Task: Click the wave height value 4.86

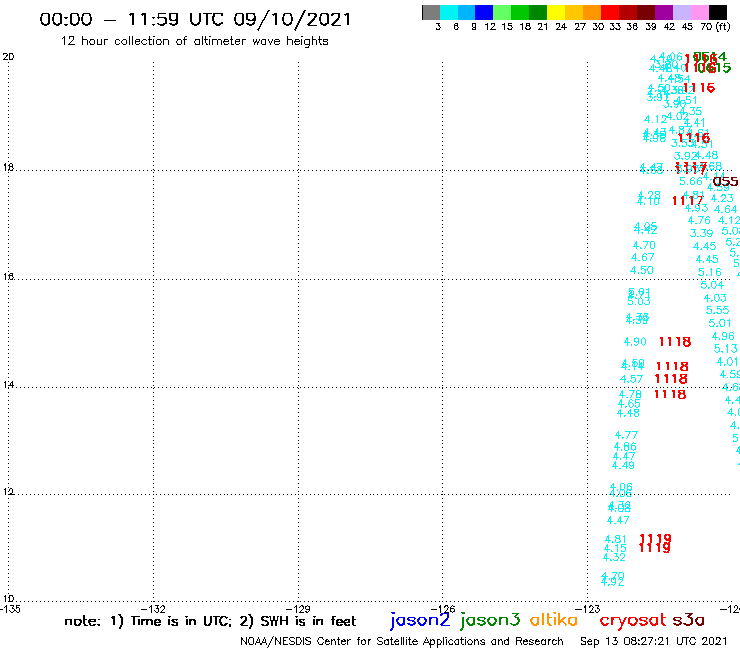Action: [625, 447]
